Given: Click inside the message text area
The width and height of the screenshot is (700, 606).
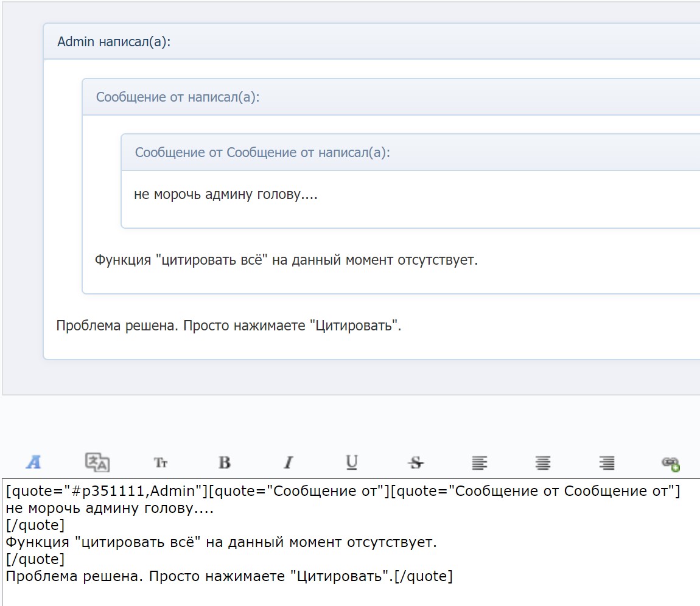Looking at the screenshot, I should (x=351, y=542).
